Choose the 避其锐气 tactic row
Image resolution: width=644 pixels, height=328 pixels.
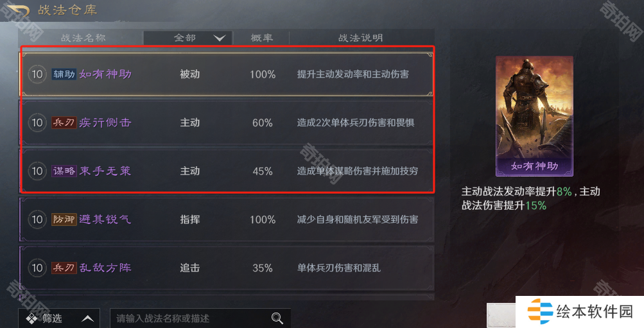click(x=227, y=220)
